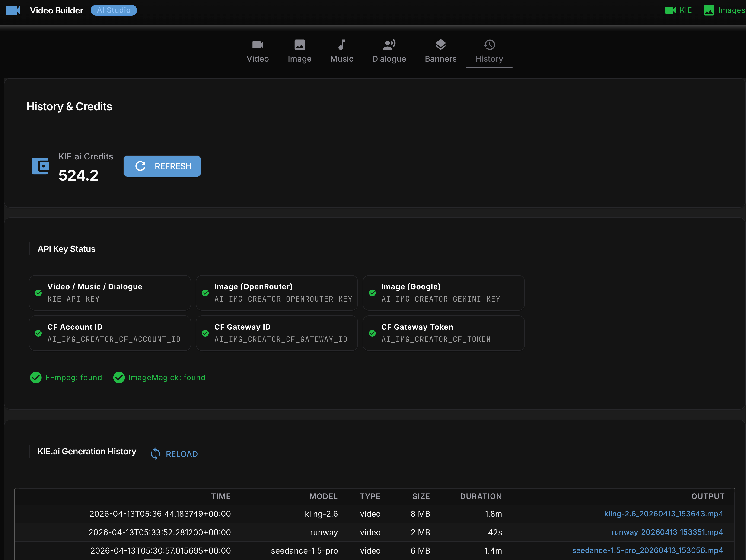Click the KIE_API_KEY status card

coord(110,293)
